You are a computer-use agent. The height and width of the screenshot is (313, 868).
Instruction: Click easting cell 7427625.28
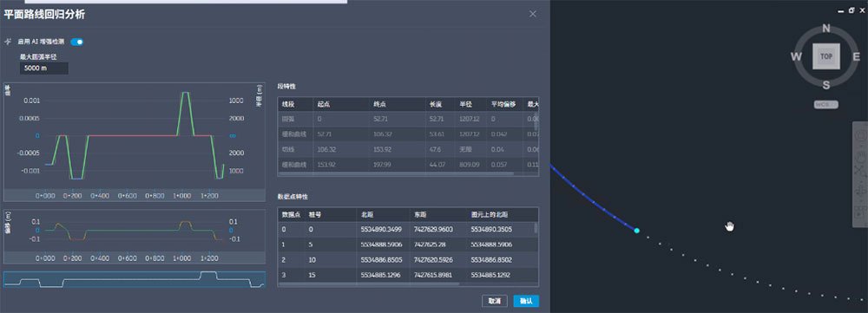click(429, 244)
